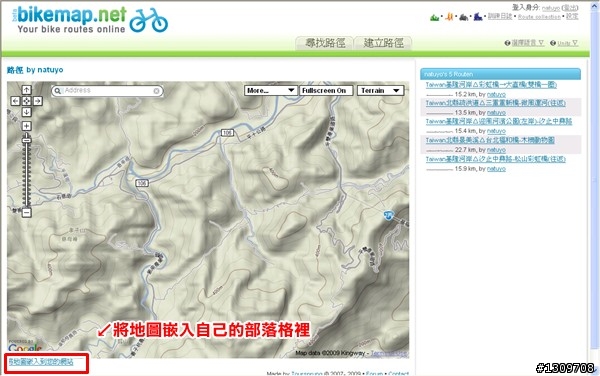Click the help icon beside Units
Viewport: 600px width, 376px height.
tap(553, 43)
